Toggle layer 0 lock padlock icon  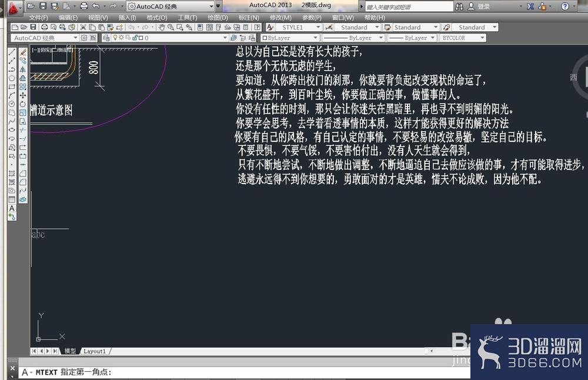[x=135, y=38]
